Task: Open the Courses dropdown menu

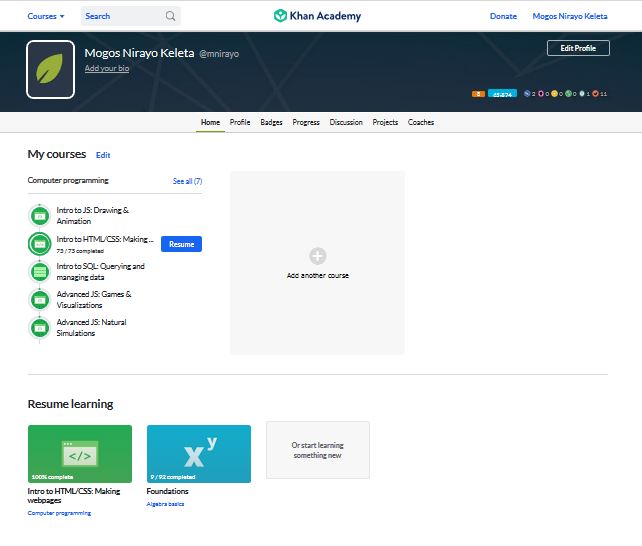Action: click(45, 16)
